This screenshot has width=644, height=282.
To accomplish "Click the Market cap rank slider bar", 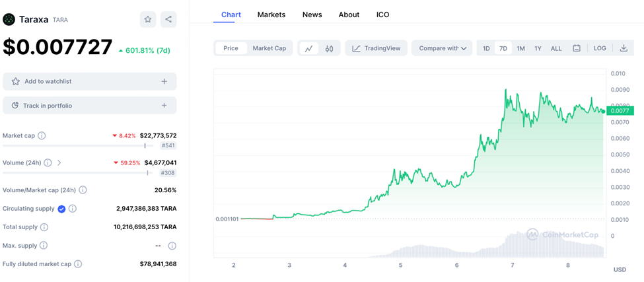I will (x=78, y=145).
